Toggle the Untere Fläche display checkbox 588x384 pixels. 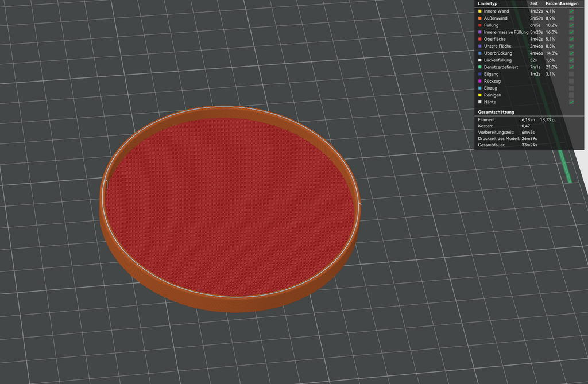point(571,46)
